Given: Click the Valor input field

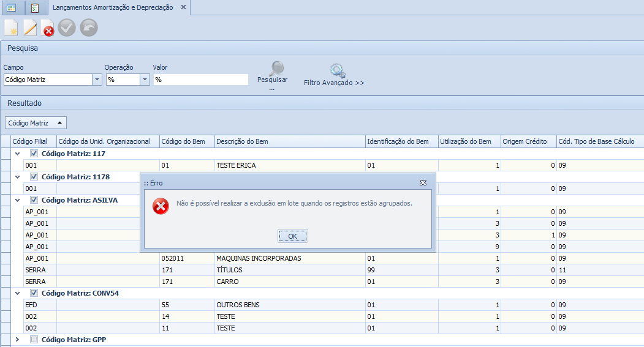Looking at the screenshot, I should (x=201, y=80).
